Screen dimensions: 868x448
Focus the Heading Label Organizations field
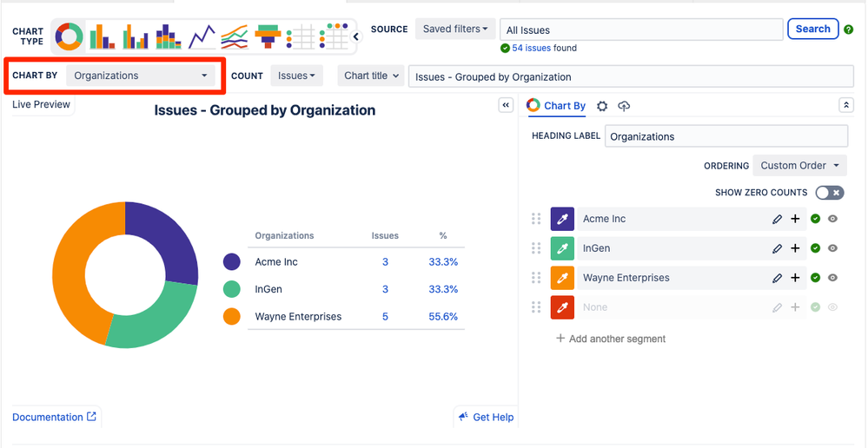point(726,136)
